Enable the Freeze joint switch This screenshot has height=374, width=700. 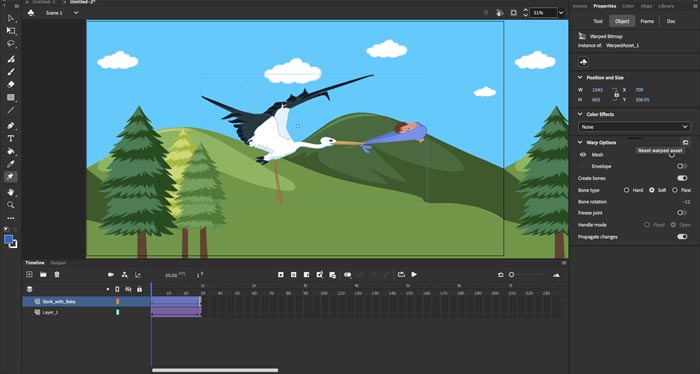[x=682, y=213]
